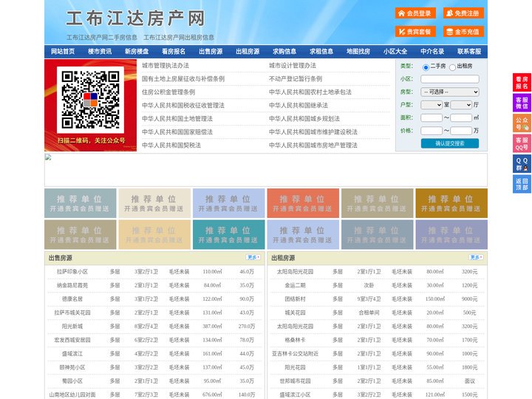Open 看房报名 navigation item
Screen dimensions: 532x399
(174, 51)
